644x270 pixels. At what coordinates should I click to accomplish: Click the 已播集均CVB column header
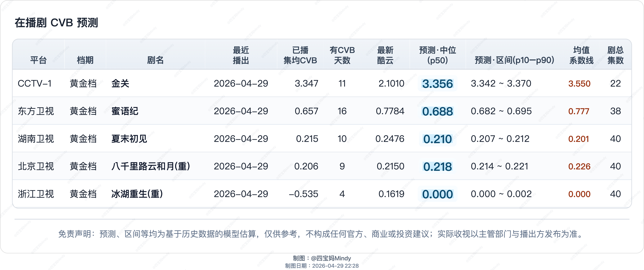pos(300,55)
